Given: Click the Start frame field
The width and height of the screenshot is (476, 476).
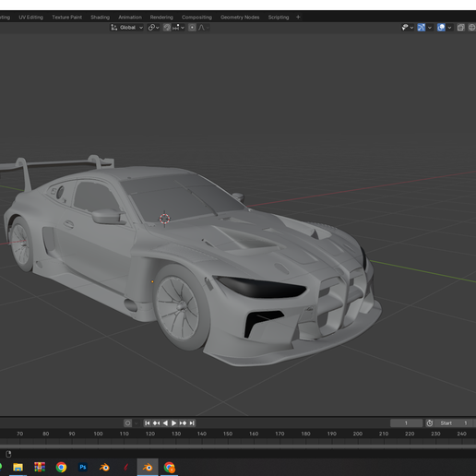Looking at the screenshot, I should pyautogui.click(x=455, y=423).
